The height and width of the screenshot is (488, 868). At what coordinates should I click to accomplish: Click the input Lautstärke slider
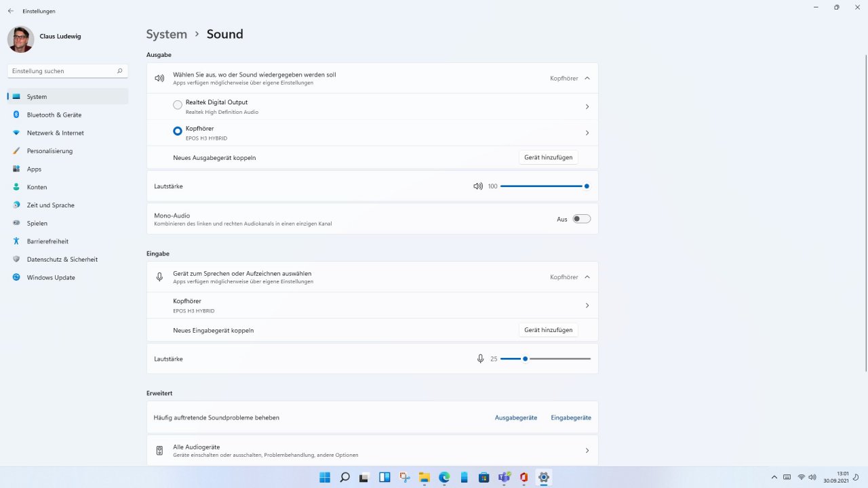pyautogui.click(x=545, y=359)
